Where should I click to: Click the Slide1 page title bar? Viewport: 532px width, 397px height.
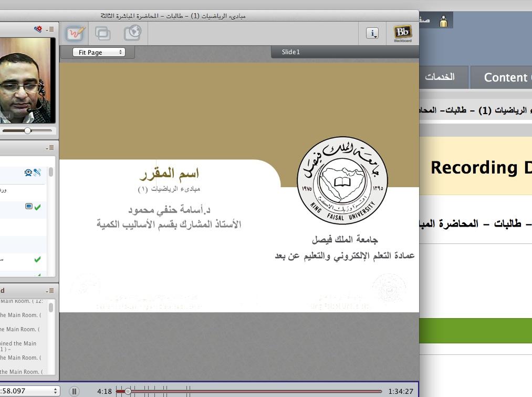(345, 52)
